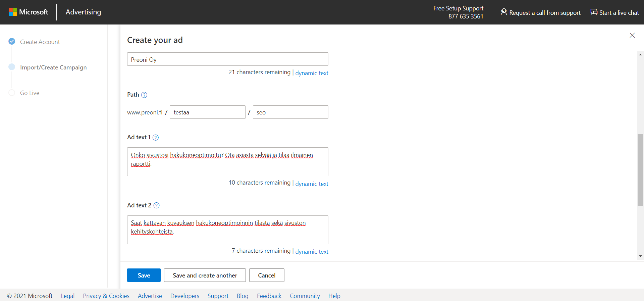Click into Ad text 1 textarea
The image size is (644, 301).
tap(228, 162)
